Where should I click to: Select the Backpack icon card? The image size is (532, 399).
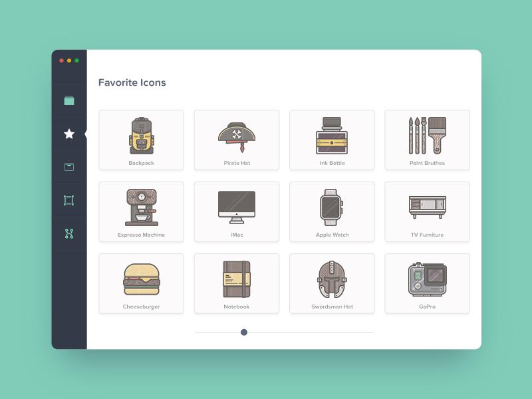point(142,140)
